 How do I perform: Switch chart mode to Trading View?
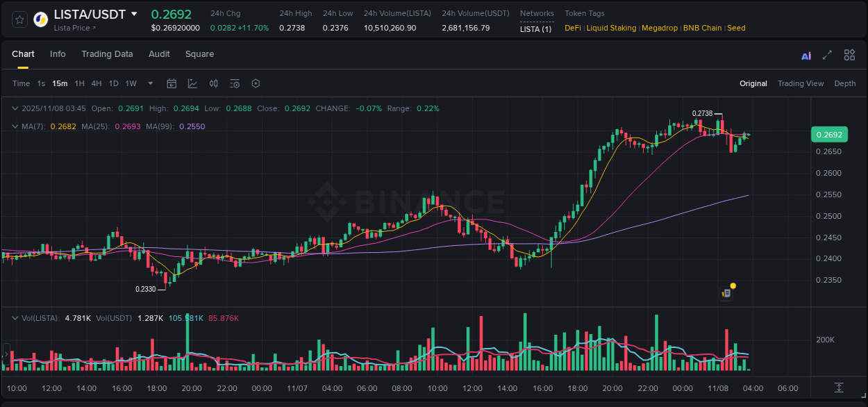801,83
